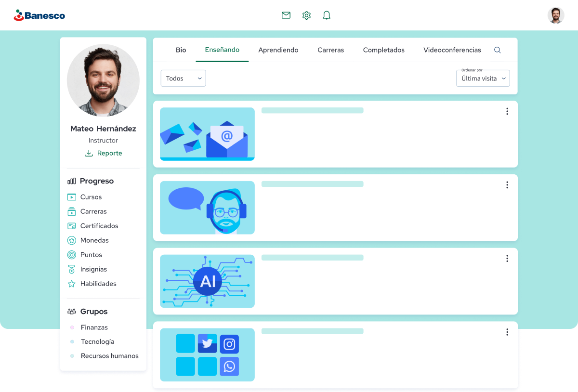Click the Reporte download link
This screenshot has width=578, height=392.
click(104, 153)
